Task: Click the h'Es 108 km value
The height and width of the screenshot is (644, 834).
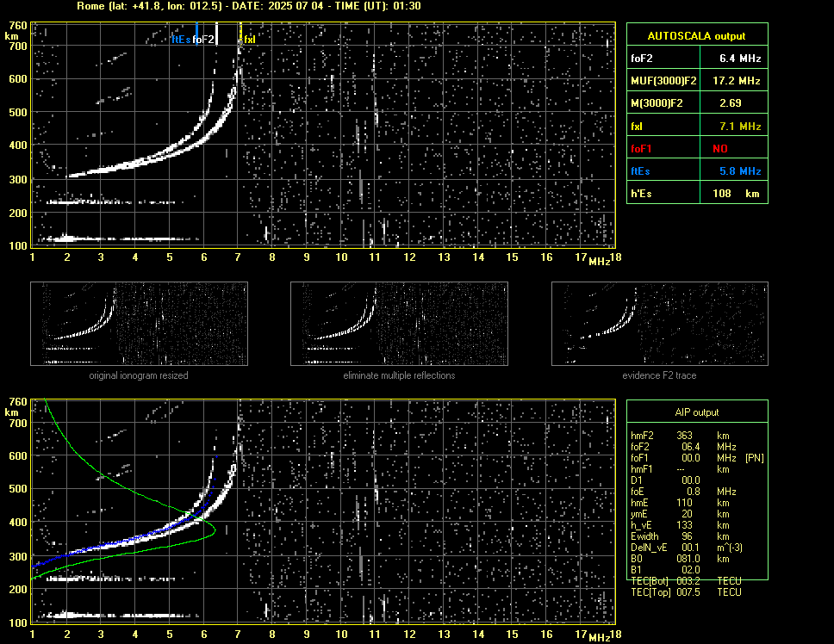Action: tap(736, 194)
